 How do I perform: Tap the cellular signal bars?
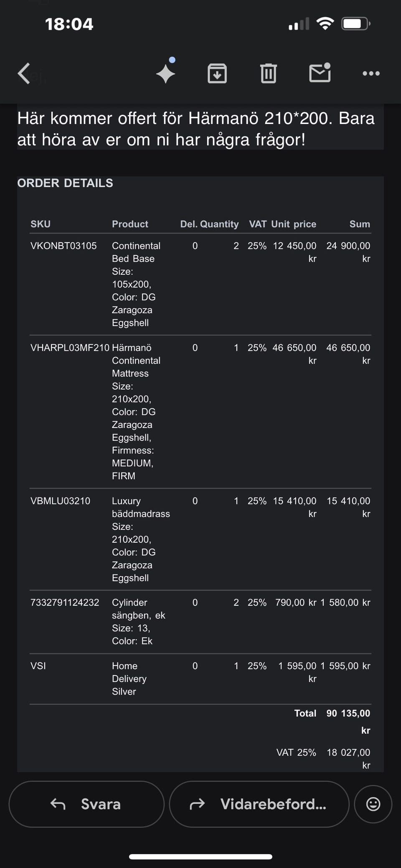tap(299, 24)
